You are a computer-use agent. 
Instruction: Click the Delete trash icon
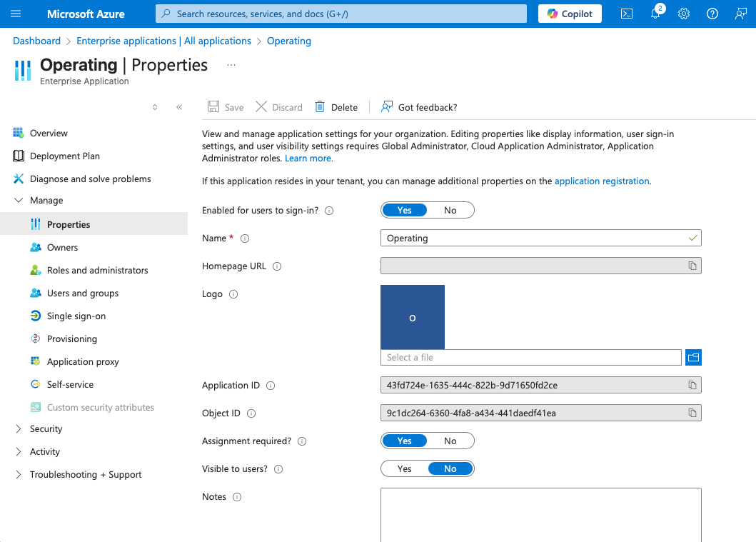[x=320, y=106]
